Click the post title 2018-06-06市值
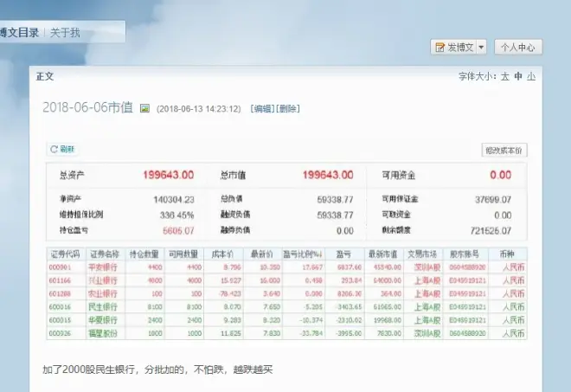The image size is (571, 392). 87,108
